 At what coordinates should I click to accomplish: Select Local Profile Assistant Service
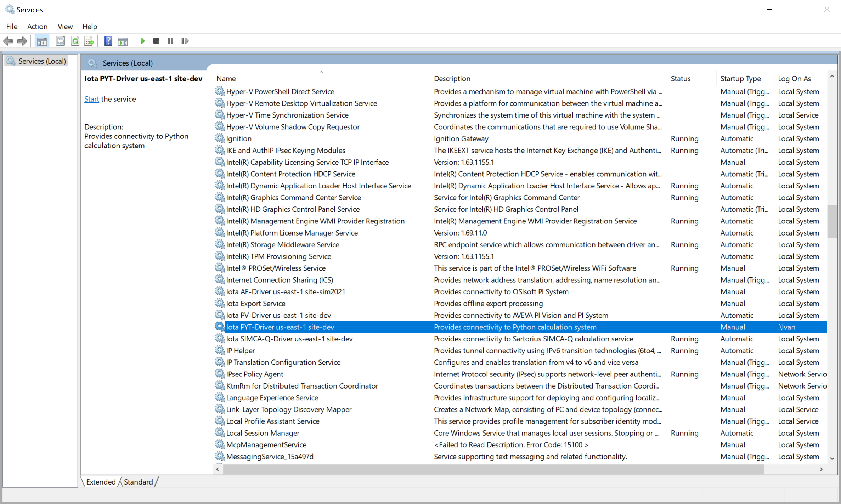[520, 421]
